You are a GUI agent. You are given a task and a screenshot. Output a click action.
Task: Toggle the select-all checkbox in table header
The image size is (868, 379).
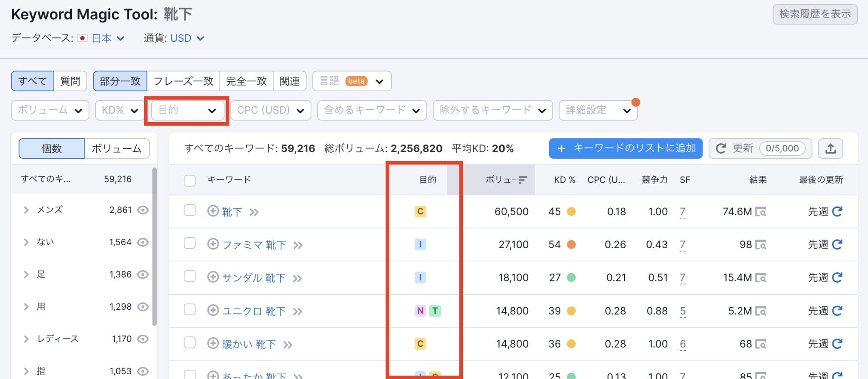[189, 180]
